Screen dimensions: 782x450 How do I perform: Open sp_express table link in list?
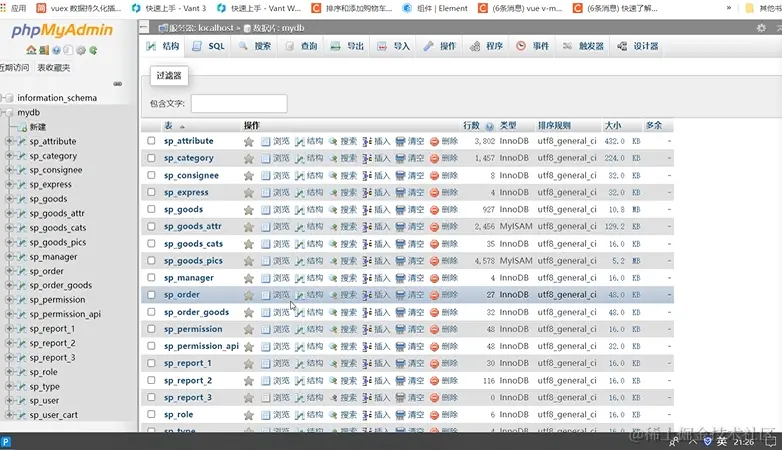186,193
